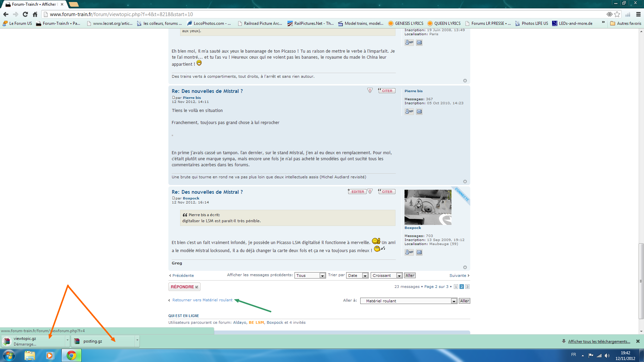
Task: Open RailPictures.Net bookmark
Action: (311, 23)
